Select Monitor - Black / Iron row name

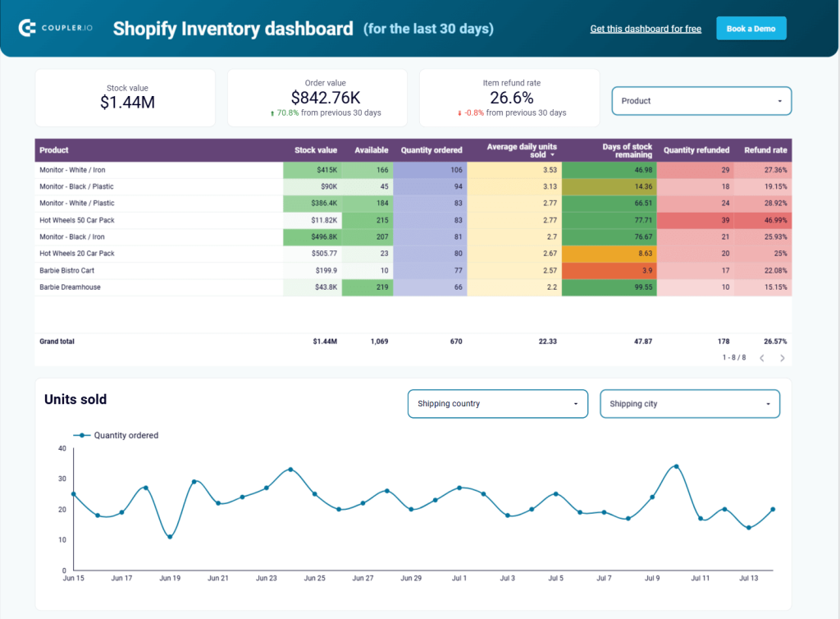pos(72,237)
